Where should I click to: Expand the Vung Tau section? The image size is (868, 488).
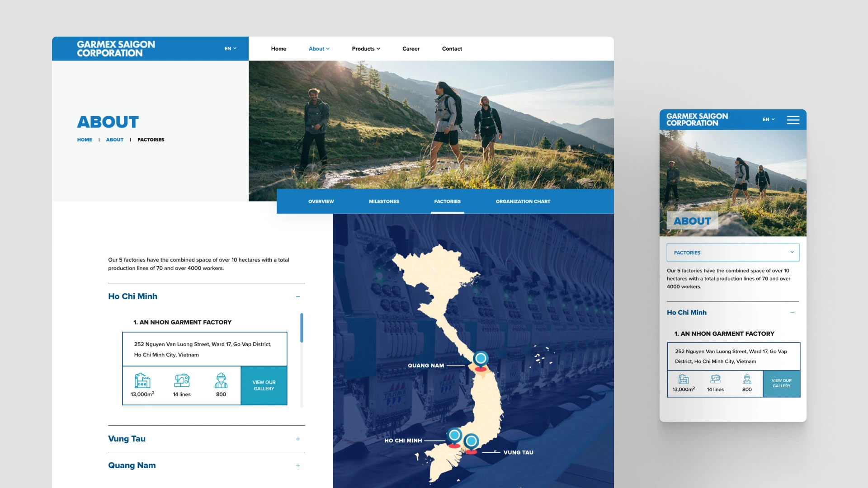tap(298, 439)
